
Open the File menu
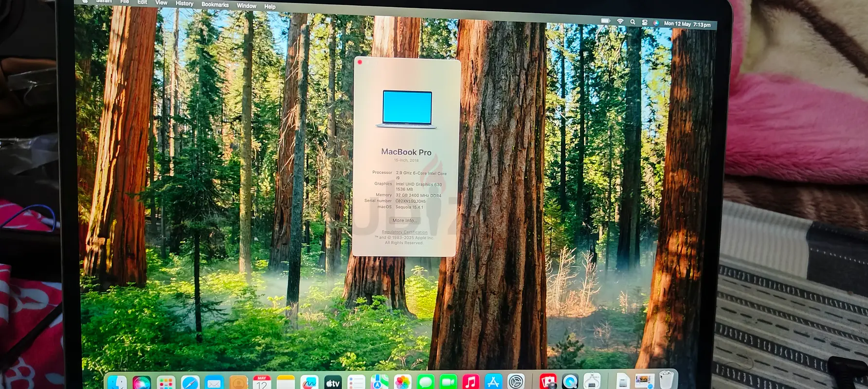pyautogui.click(x=125, y=1)
